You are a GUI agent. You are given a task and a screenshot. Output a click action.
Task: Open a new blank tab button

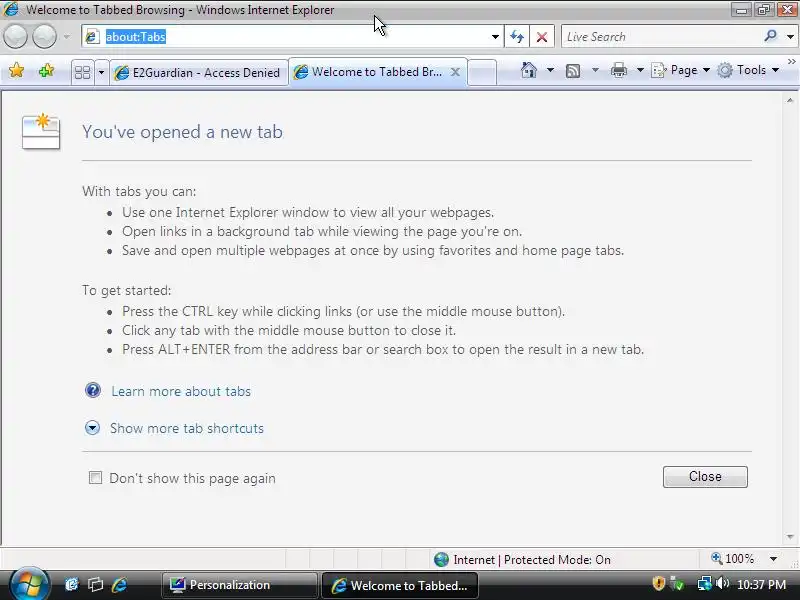[x=482, y=72]
